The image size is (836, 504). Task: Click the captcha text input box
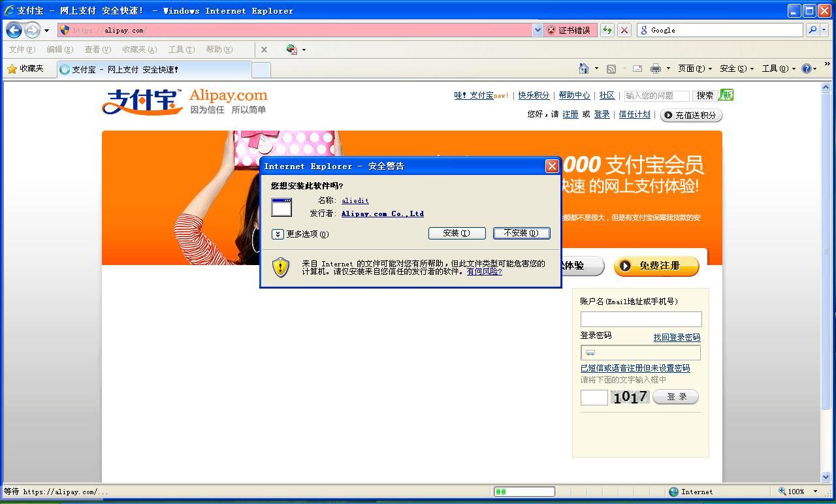[x=594, y=397]
